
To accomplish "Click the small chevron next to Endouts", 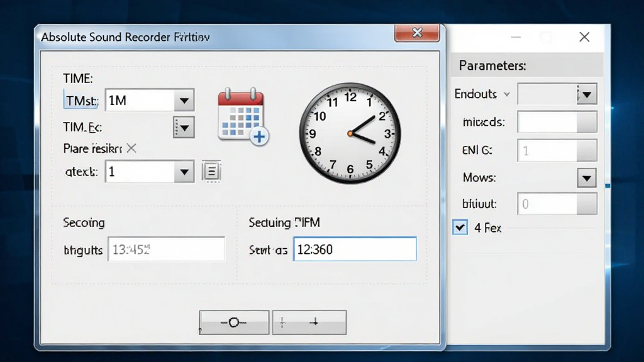I will [508, 94].
